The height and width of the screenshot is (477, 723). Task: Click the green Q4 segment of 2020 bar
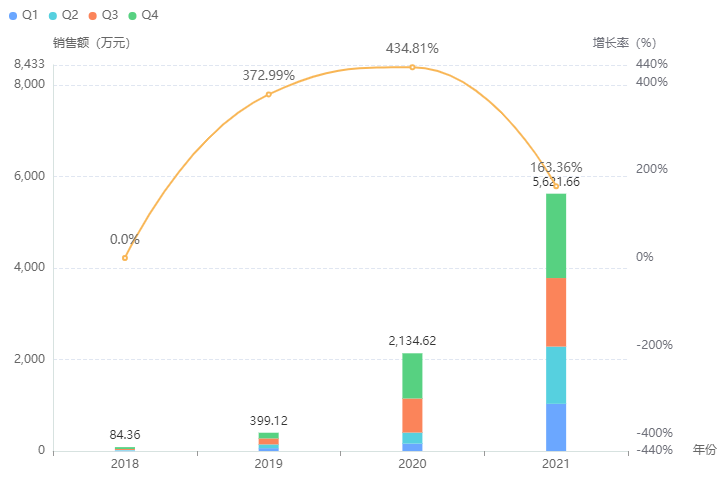coord(412,375)
